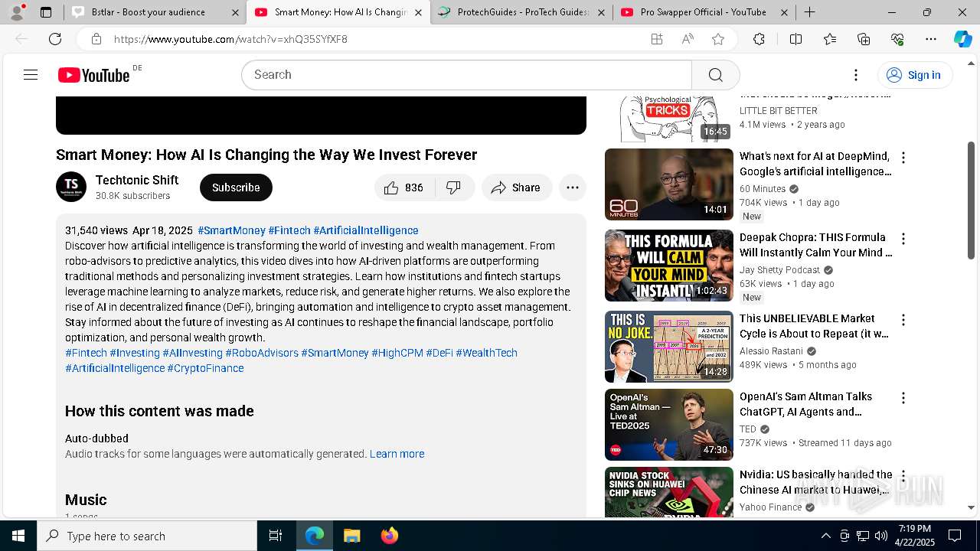Open options for Alessio Rastani video
This screenshot has width=980, height=551.
click(903, 320)
